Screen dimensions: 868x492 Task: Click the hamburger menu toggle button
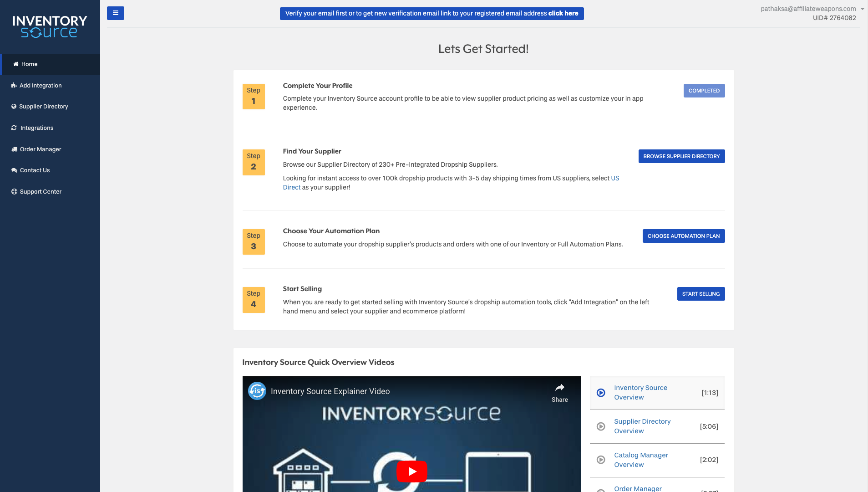[115, 13]
